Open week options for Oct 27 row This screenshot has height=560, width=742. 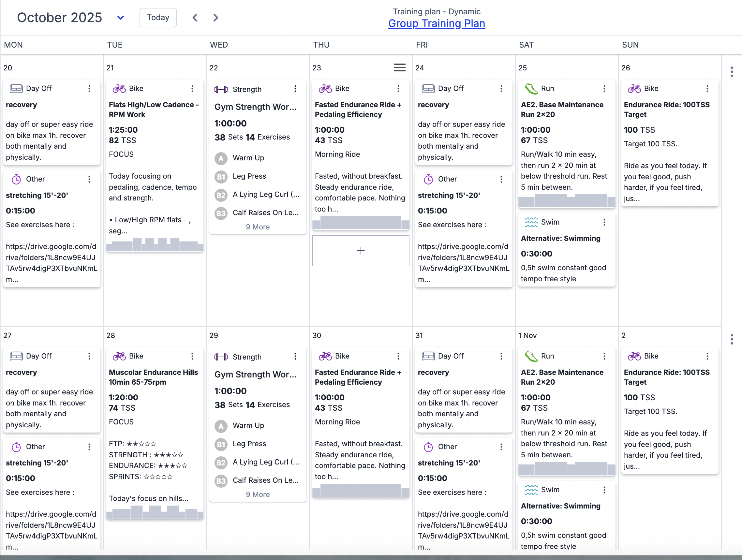click(732, 339)
